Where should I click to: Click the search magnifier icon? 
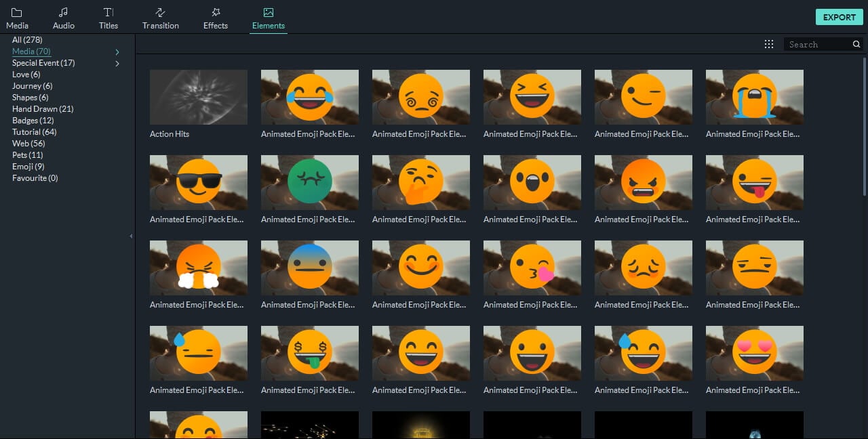coord(856,44)
